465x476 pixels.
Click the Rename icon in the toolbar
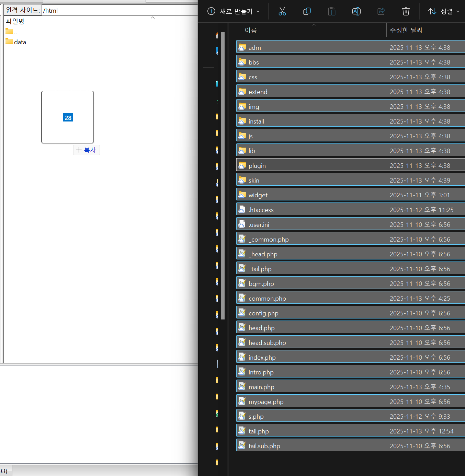click(356, 11)
